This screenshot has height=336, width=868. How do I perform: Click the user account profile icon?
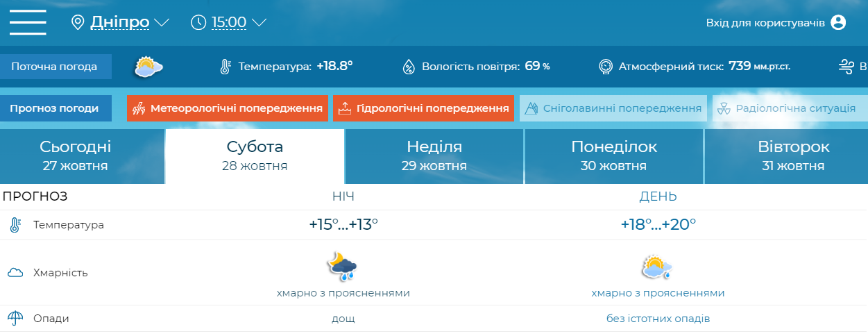pyautogui.click(x=838, y=22)
